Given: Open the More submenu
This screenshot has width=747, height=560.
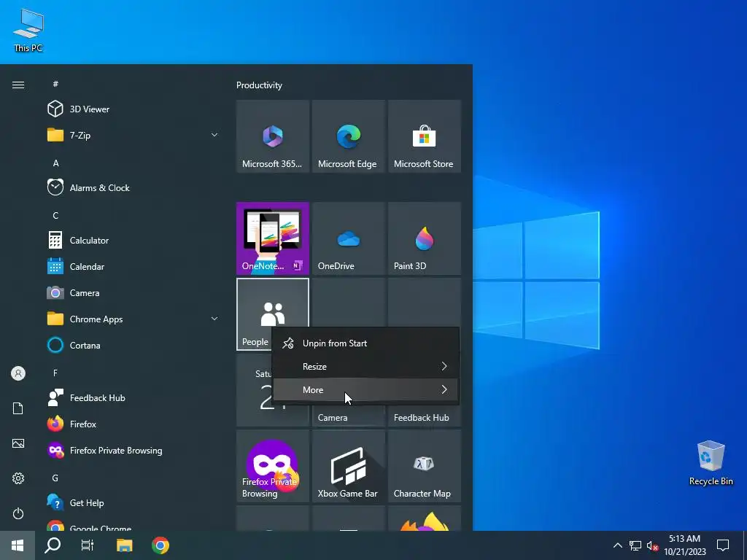Looking at the screenshot, I should pyautogui.click(x=365, y=390).
